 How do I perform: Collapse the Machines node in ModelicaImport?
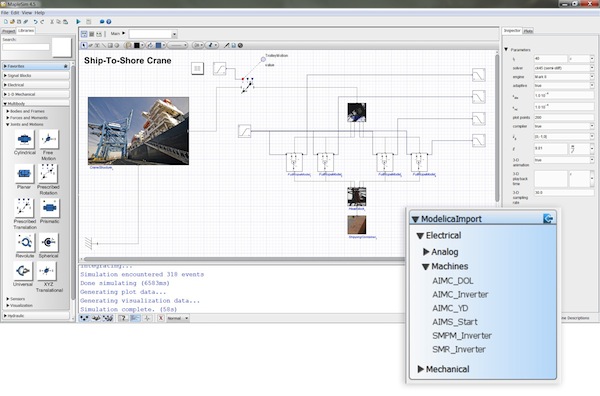coord(426,266)
